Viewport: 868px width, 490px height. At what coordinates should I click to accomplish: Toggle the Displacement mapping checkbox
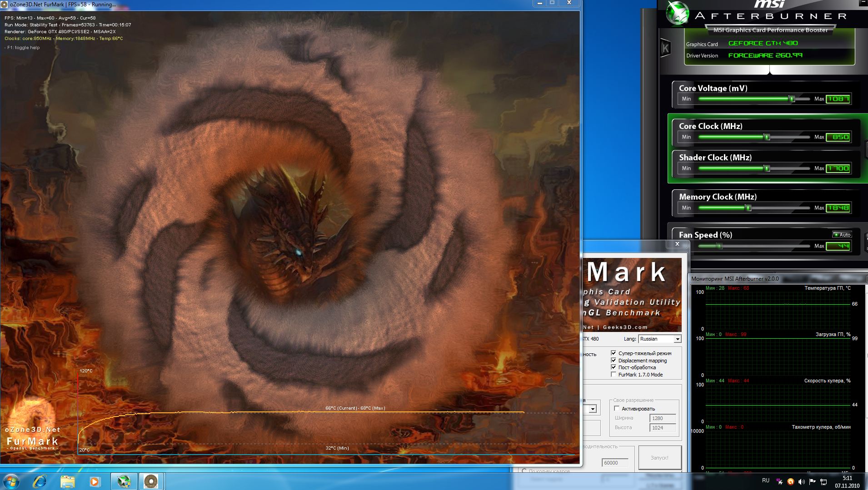click(614, 360)
